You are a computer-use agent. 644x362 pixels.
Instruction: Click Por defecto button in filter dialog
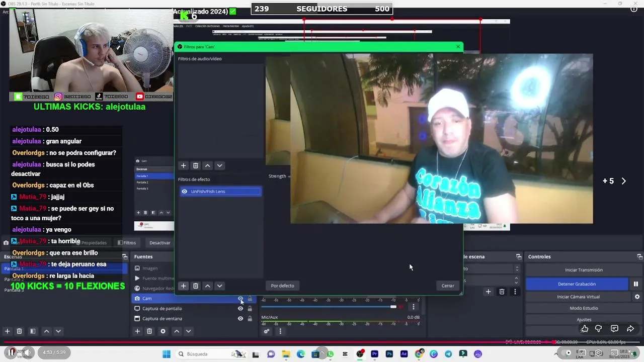[x=282, y=286]
